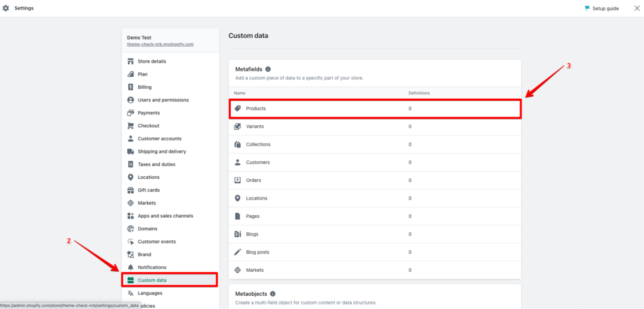Click the Collections icon in Metafields
Screen dimensions: 644x309
237,145
